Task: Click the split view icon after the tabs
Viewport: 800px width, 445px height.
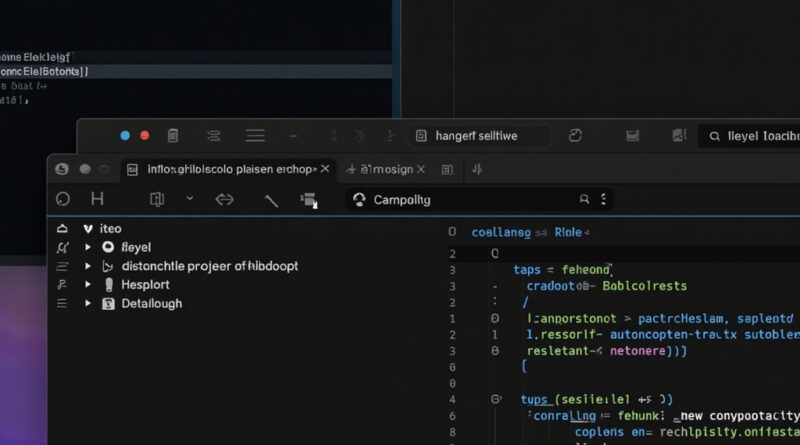Action: 447,169
